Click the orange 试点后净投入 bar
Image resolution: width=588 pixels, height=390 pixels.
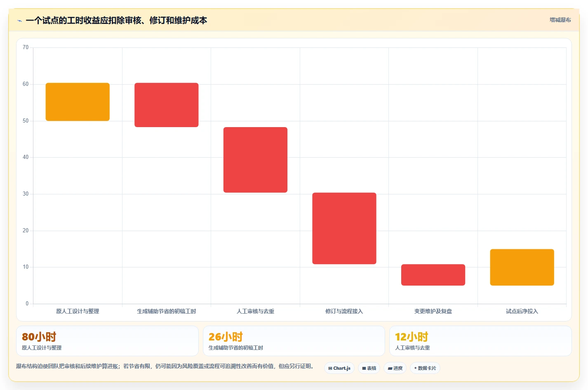tap(522, 267)
